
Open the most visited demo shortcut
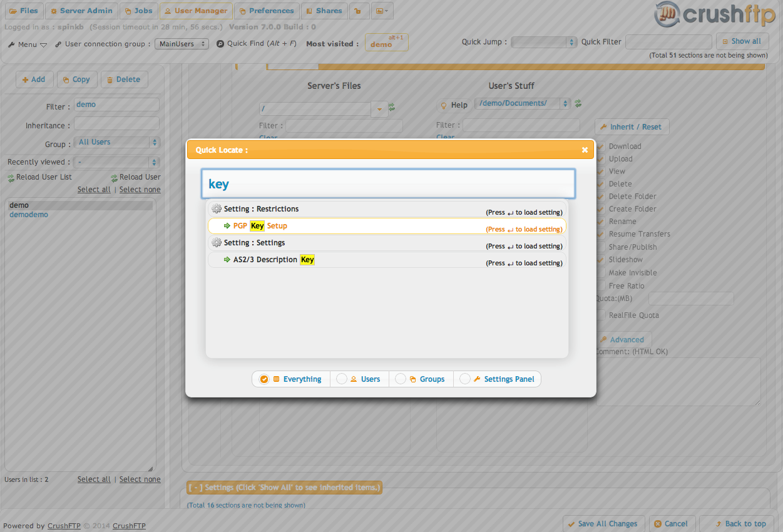tap(386, 43)
